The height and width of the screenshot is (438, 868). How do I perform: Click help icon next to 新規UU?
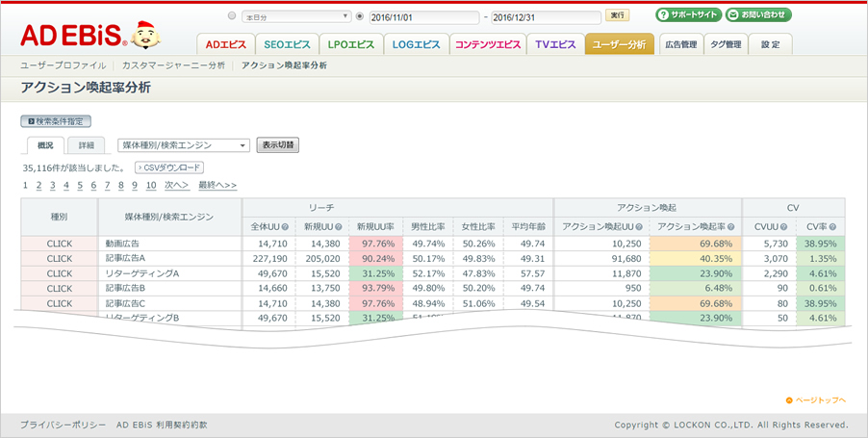[339, 226]
